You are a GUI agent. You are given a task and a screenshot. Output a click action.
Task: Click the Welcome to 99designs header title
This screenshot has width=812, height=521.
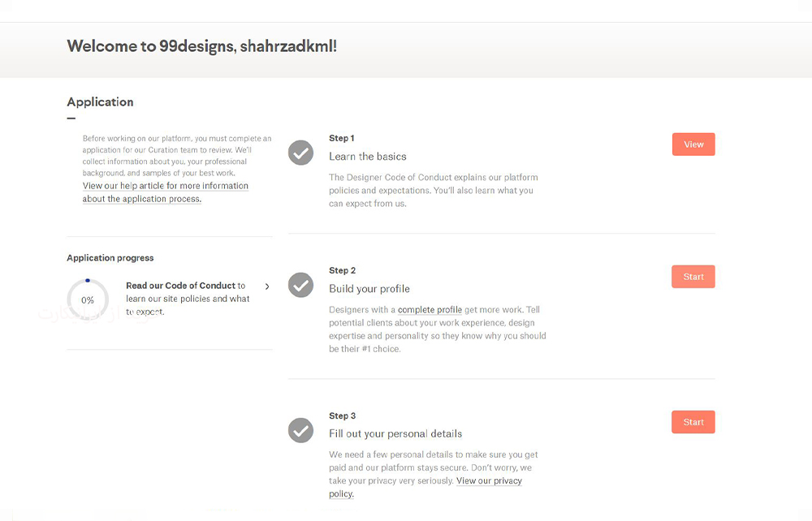click(x=202, y=46)
